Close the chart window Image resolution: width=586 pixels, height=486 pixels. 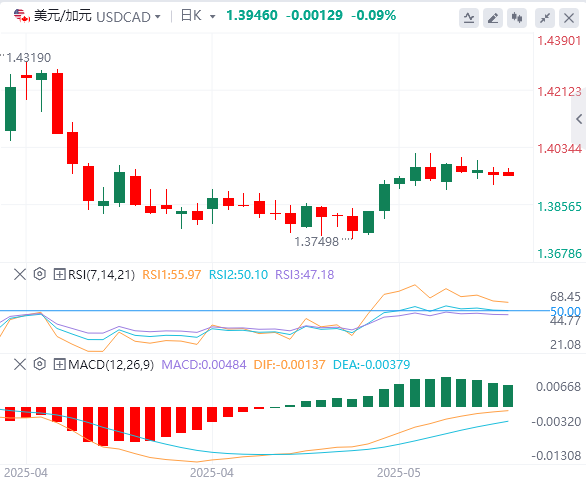[x=569, y=18]
